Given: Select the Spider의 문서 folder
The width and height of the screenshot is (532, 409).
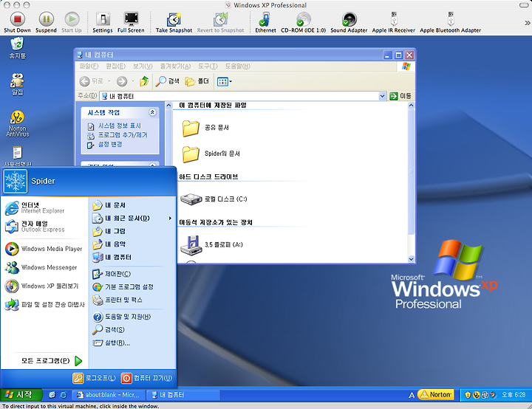Looking at the screenshot, I should pos(211,154).
